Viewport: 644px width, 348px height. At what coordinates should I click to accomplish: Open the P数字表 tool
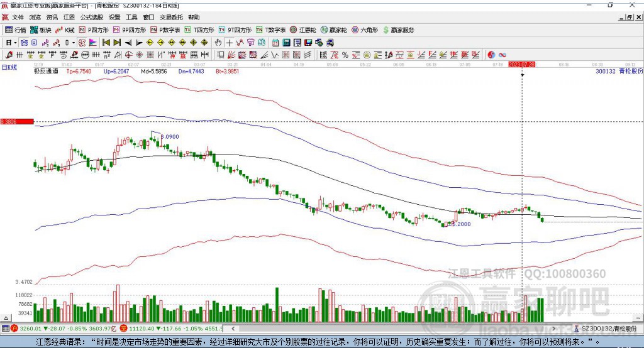165,30
